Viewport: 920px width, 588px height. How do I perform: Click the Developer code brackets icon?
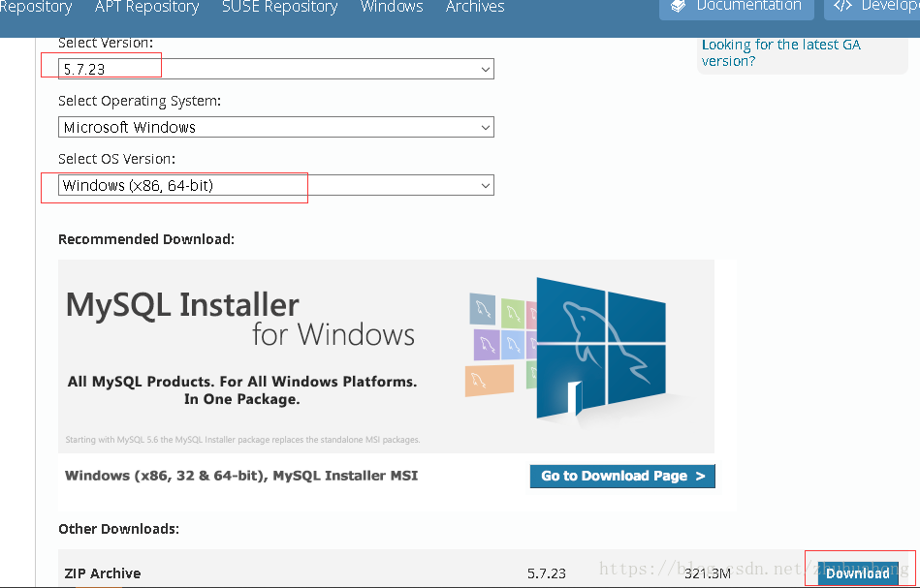click(x=842, y=6)
